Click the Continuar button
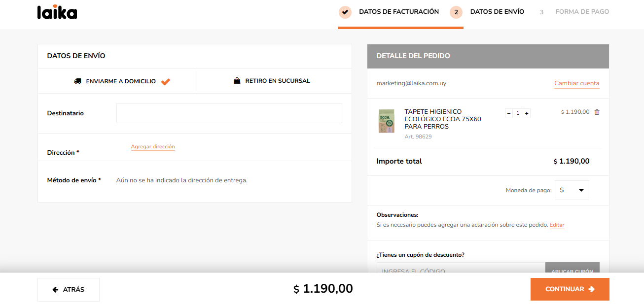Viewport: 644px width, 306px height. (x=570, y=289)
